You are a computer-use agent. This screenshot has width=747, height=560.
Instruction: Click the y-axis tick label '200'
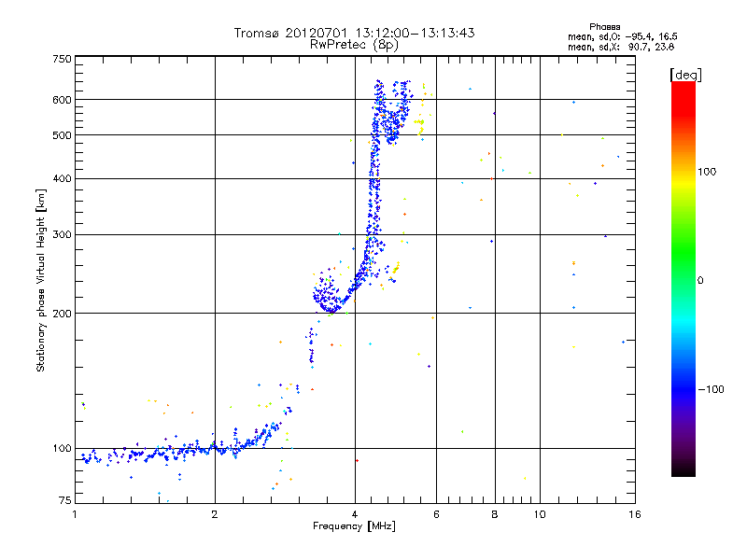(x=63, y=314)
